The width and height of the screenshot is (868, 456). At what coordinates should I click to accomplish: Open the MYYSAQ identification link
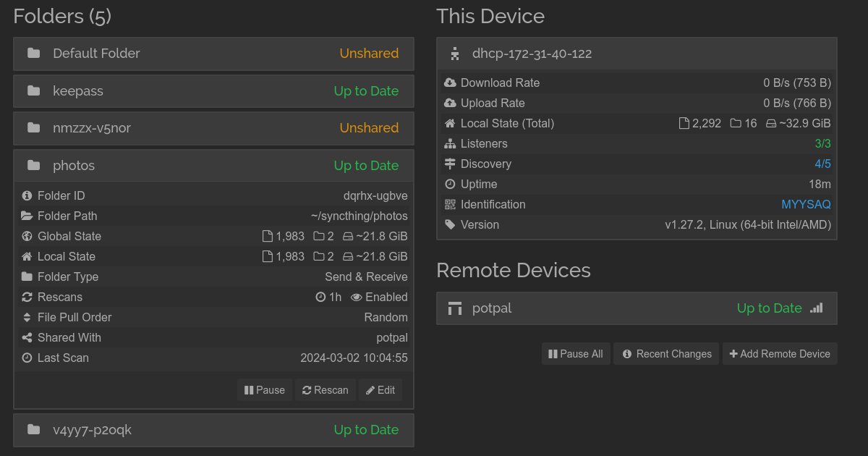[x=806, y=205]
